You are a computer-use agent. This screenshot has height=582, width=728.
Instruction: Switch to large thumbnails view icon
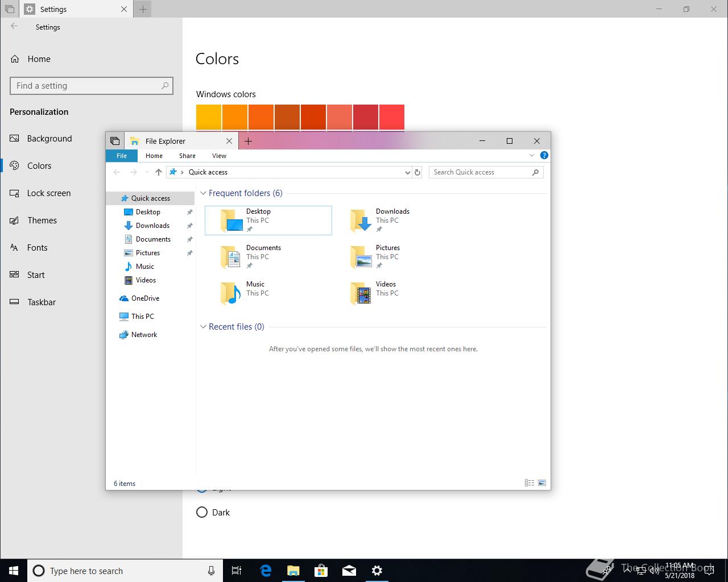542,483
